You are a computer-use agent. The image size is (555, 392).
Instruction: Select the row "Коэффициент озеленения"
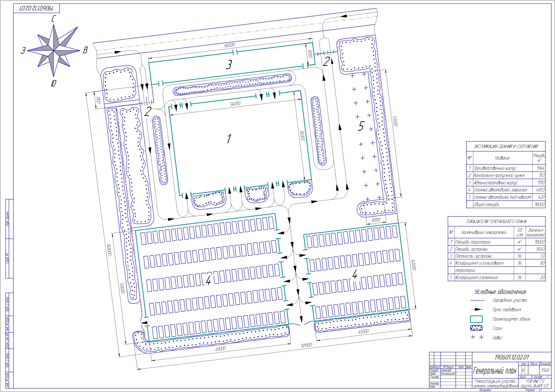497,277
